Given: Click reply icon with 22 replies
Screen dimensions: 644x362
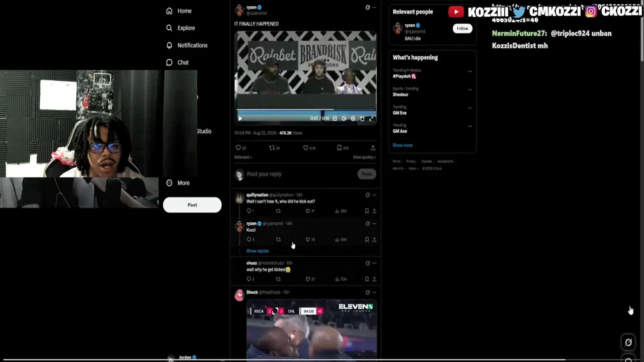Looking at the screenshot, I should [x=240, y=148].
